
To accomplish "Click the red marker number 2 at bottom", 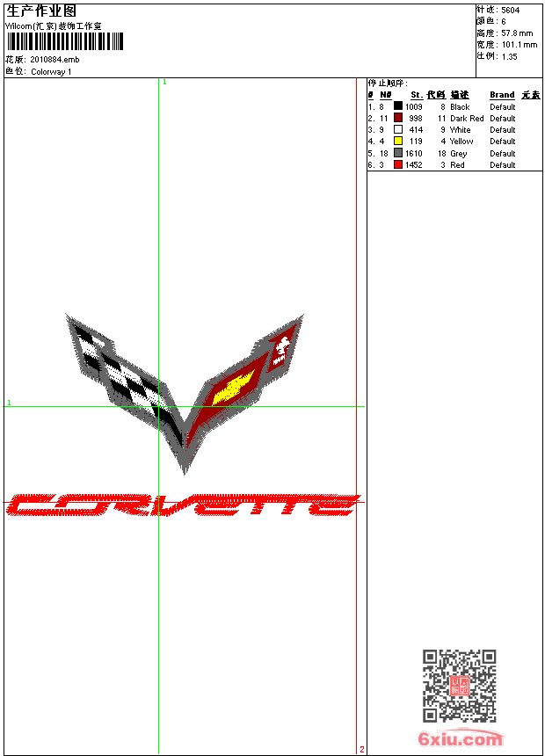I will (362, 749).
